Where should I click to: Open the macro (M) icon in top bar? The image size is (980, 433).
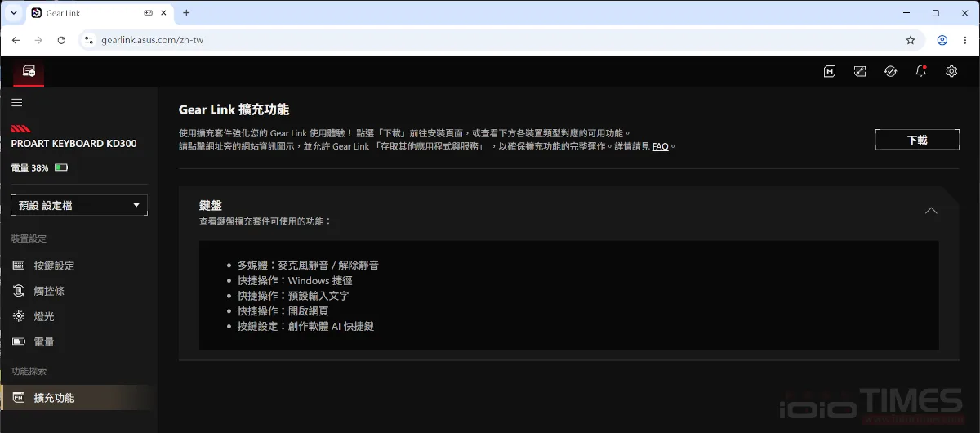click(830, 72)
